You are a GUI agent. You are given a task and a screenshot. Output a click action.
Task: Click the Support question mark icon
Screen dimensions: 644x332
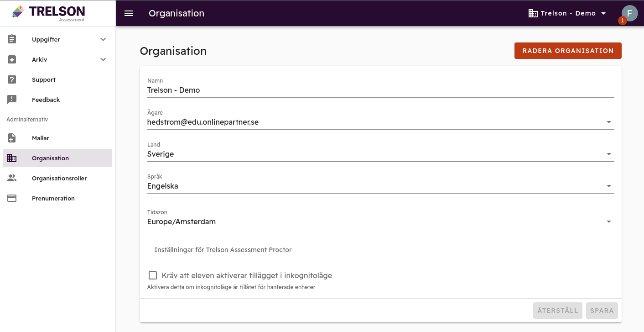[x=12, y=79]
